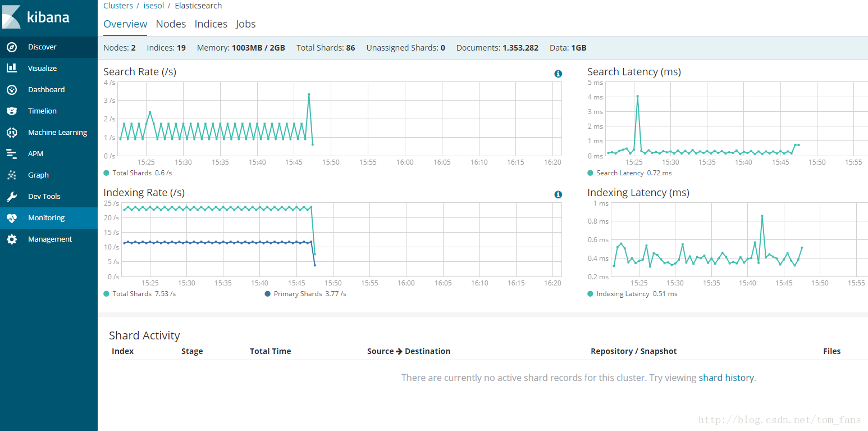Screen dimensions: 868x431
Task: Open Management via its gear icon
Action: (12, 239)
